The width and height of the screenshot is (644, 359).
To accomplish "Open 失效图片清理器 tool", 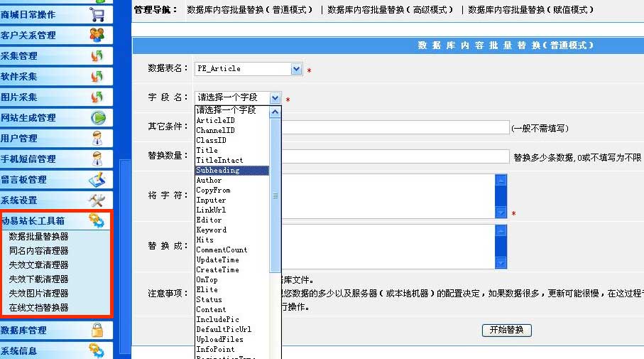I will click(38, 293).
